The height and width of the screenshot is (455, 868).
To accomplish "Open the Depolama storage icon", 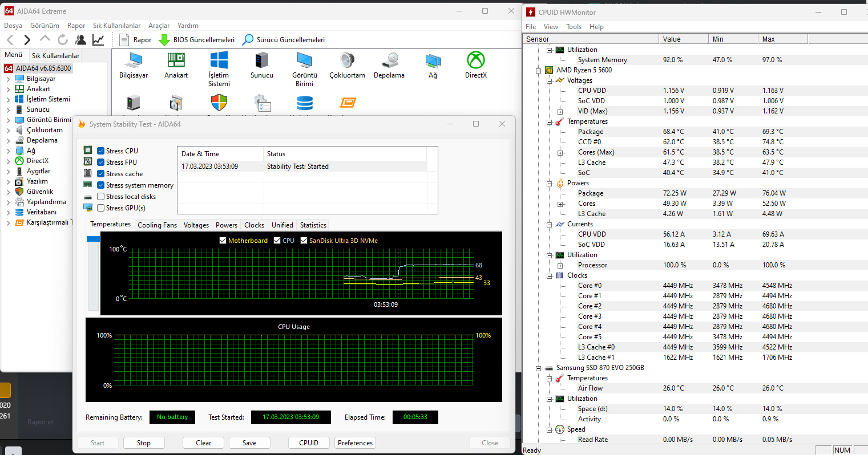I will coord(390,60).
